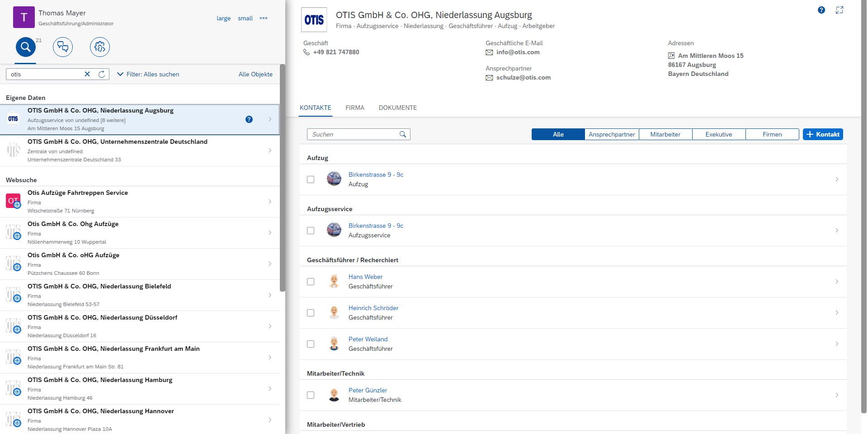Click the Thomas Mayer avatar tile

tap(24, 17)
